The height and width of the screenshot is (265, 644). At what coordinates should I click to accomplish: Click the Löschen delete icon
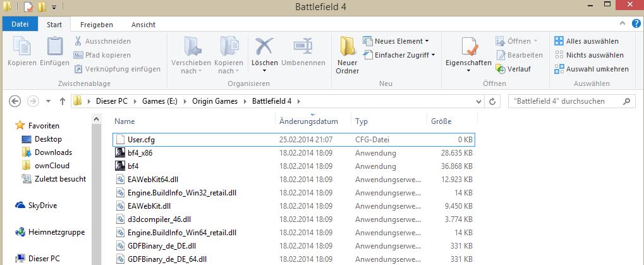click(264, 47)
